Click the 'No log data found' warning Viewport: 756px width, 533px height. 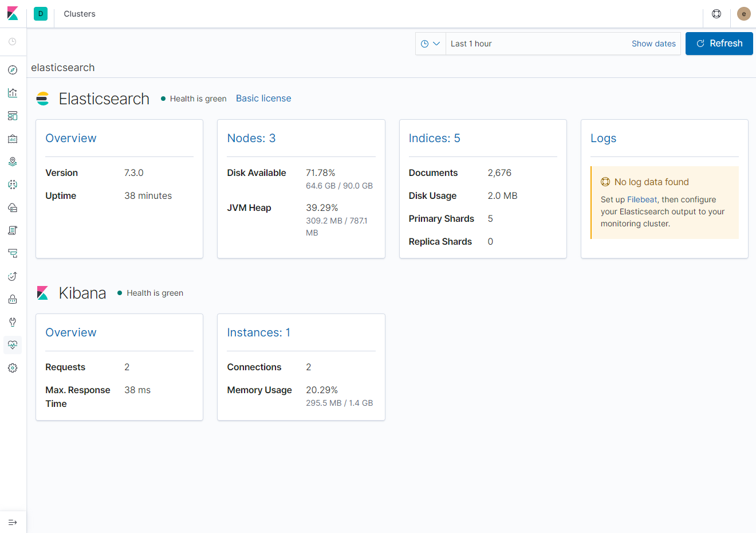(x=652, y=182)
